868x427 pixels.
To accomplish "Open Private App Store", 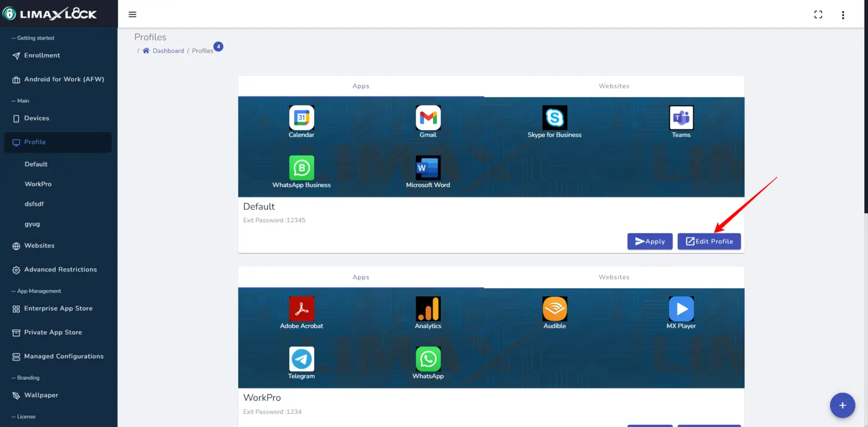I will point(59,332).
